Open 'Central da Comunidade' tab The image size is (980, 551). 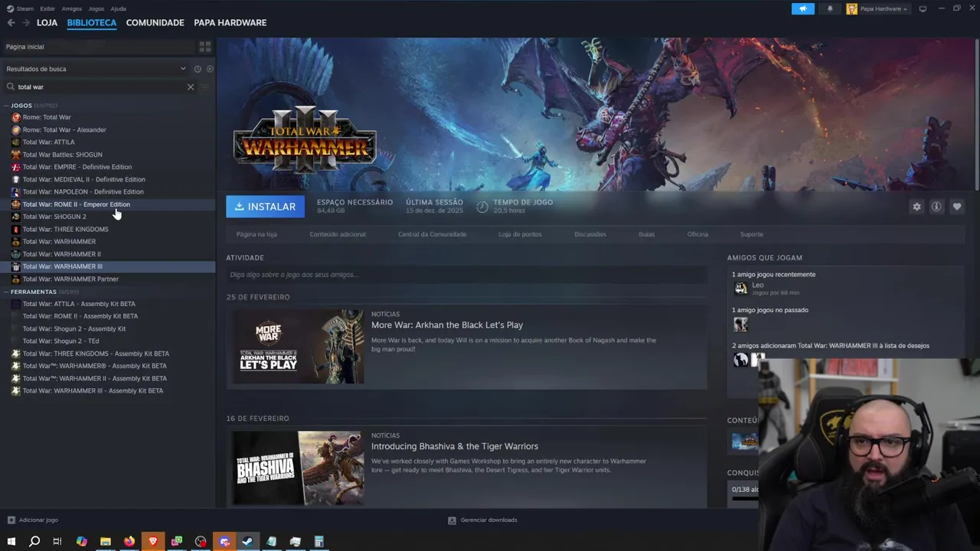(x=433, y=234)
